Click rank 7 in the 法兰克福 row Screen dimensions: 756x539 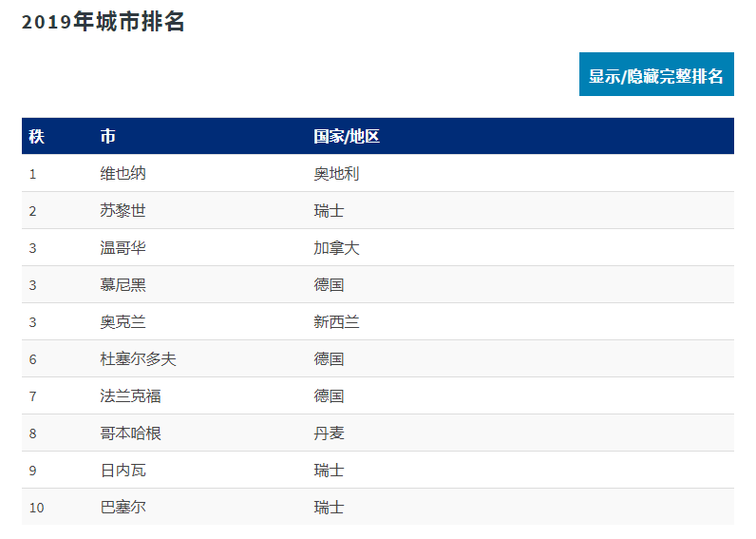32,396
